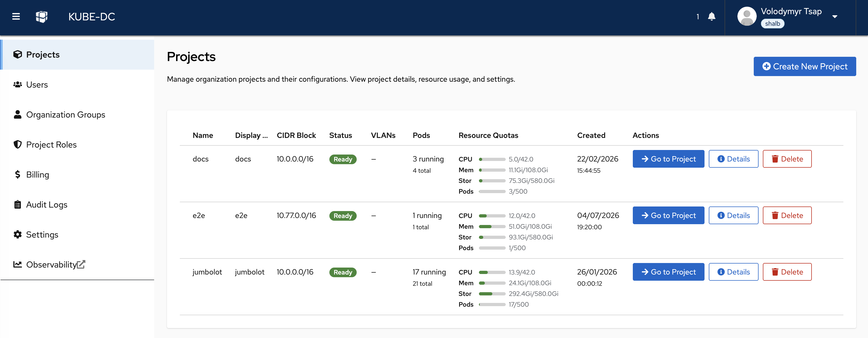Screen dimensions: 868x338
Task: Click the jumbolot name cell
Action: coord(207,272)
